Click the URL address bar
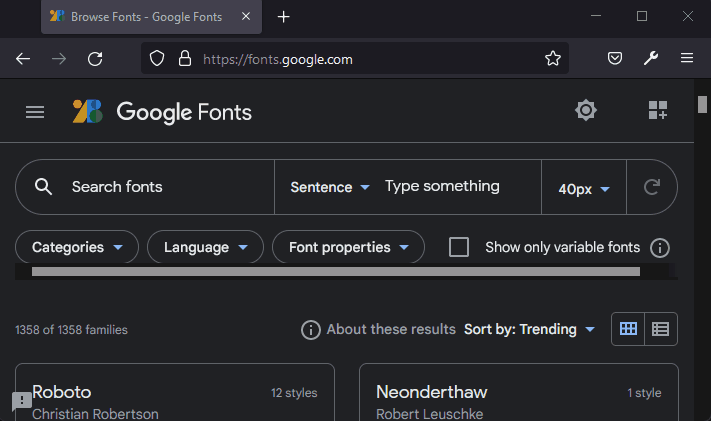 pyautogui.click(x=355, y=59)
